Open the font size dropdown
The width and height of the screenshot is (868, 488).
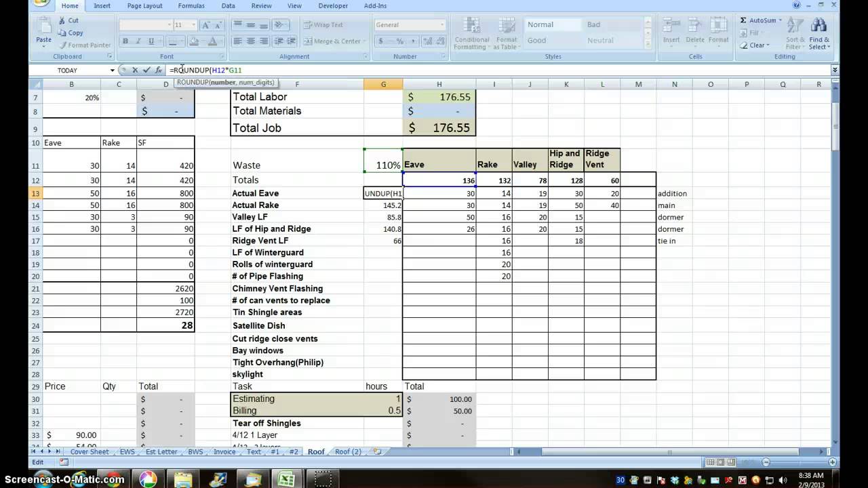point(193,25)
